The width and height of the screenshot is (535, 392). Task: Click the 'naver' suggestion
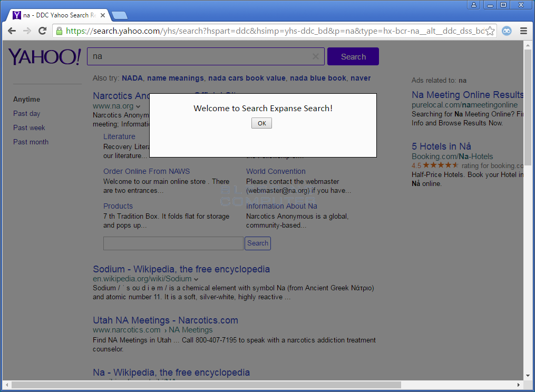[361, 78]
